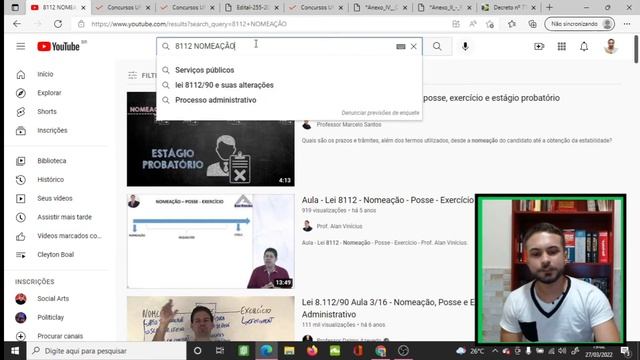This screenshot has height=360, width=640.
Task: Open the notifications bell
Action: 584,47
